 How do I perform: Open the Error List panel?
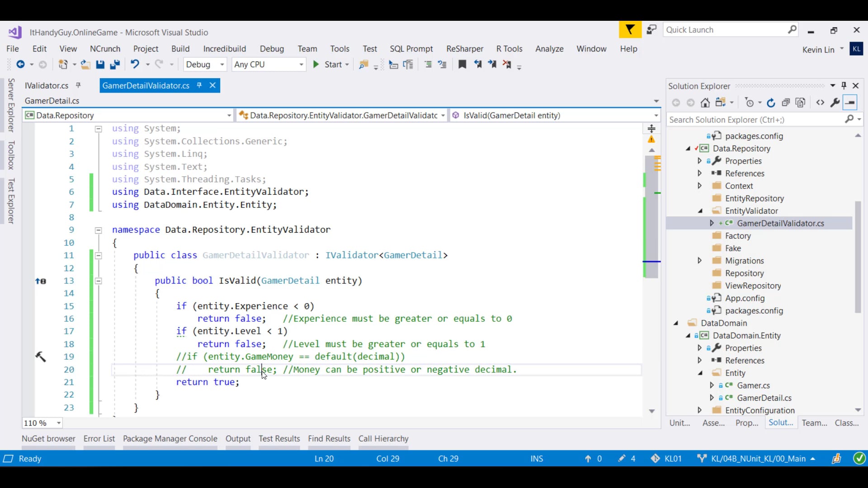tap(99, 439)
